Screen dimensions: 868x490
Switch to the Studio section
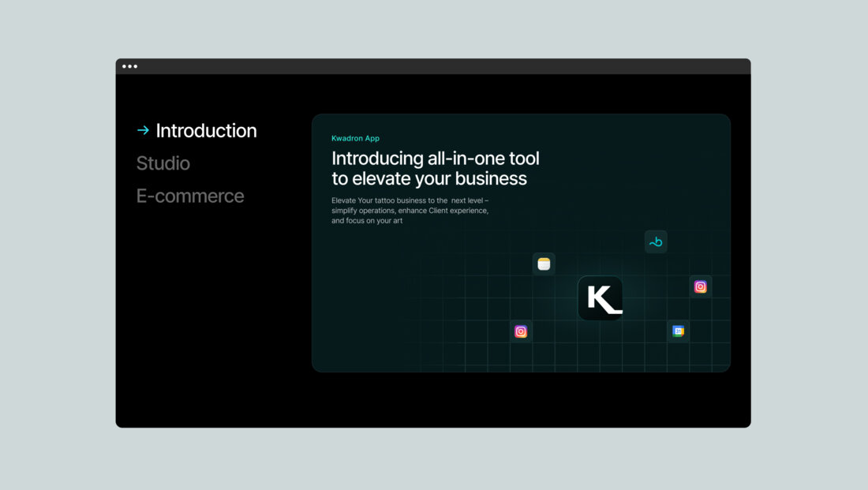coord(163,163)
